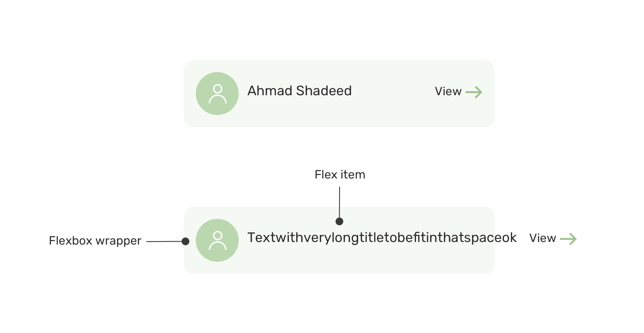The height and width of the screenshot is (333, 644).
Task: Click the white person glyph in bottom avatar
Action: [218, 241]
